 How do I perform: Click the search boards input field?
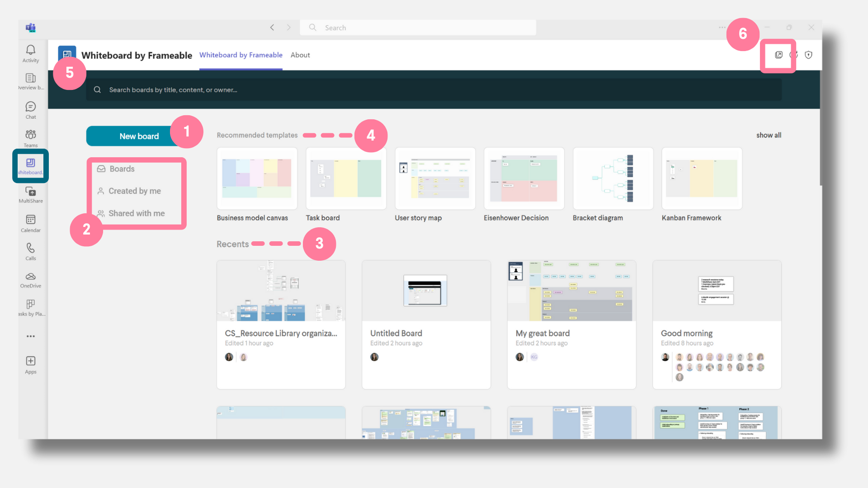434,90
